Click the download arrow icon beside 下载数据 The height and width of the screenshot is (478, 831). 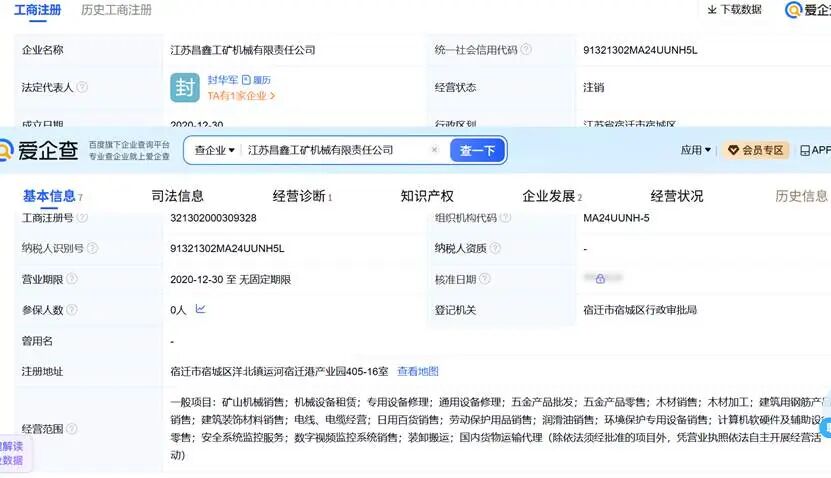click(x=712, y=10)
